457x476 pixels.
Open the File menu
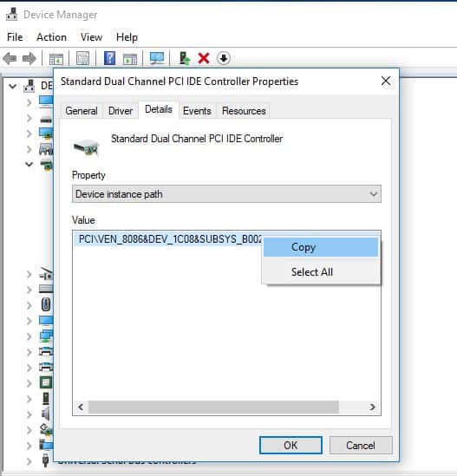(15, 37)
